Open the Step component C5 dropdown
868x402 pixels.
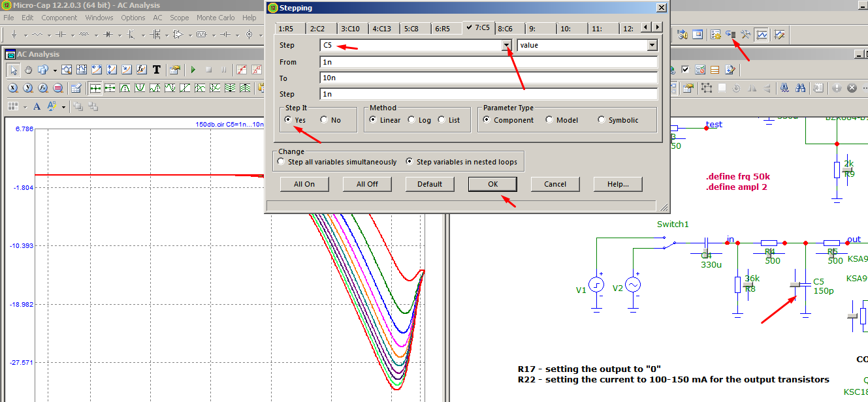click(506, 45)
